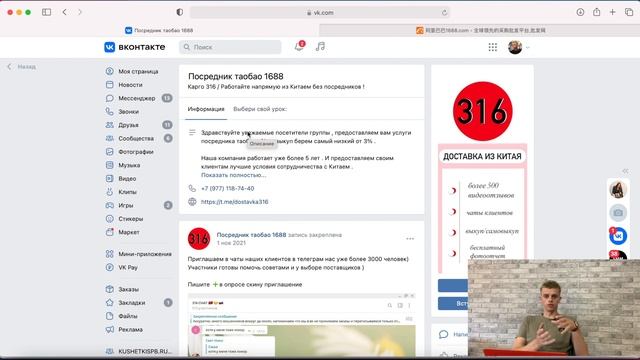
Task: Click the Фотографии sidebar icon
Action: pyautogui.click(x=109, y=151)
